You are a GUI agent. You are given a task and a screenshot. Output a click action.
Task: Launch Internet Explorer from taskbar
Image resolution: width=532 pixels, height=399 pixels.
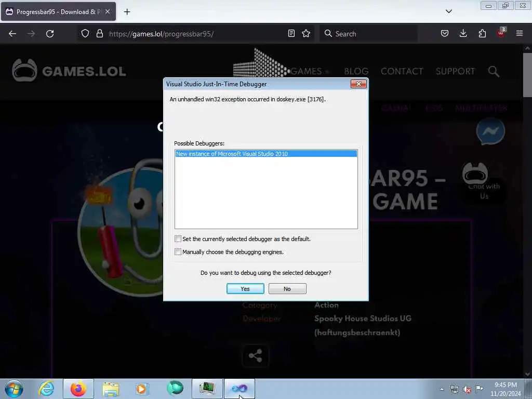pyautogui.click(x=46, y=389)
